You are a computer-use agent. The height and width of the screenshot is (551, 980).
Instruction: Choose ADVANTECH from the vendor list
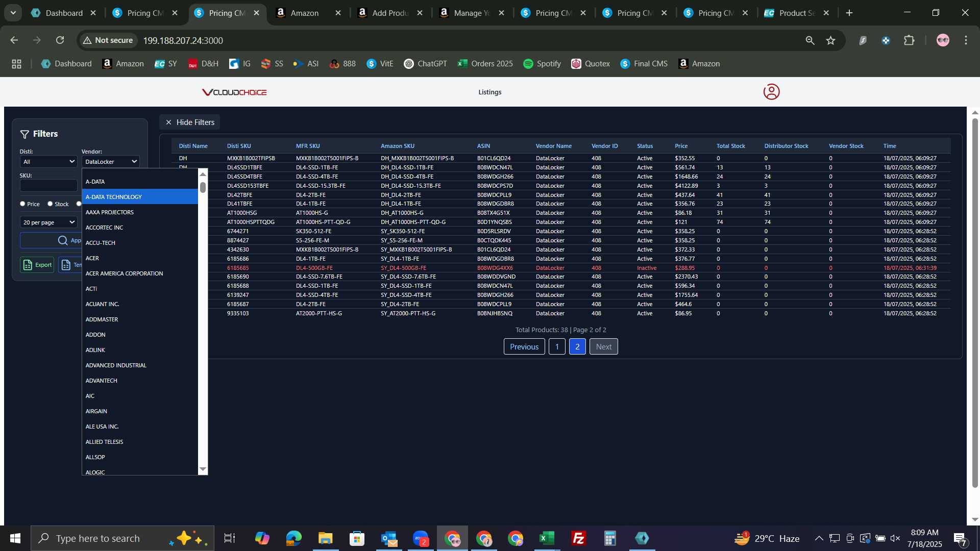click(x=140, y=381)
